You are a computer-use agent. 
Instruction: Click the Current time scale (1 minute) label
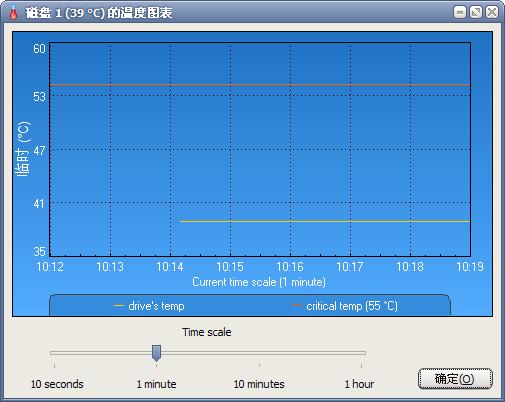pos(259,282)
